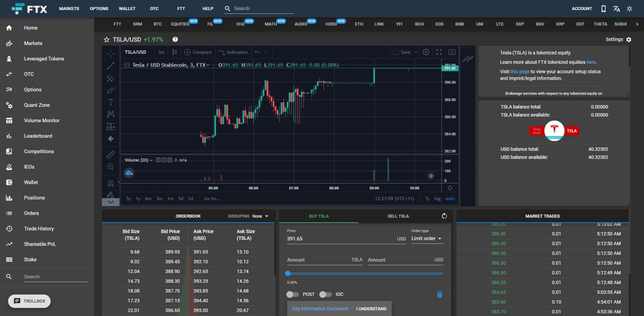Open chart settings via the gear icon
644x316 pixels.
pyautogui.click(x=426, y=52)
